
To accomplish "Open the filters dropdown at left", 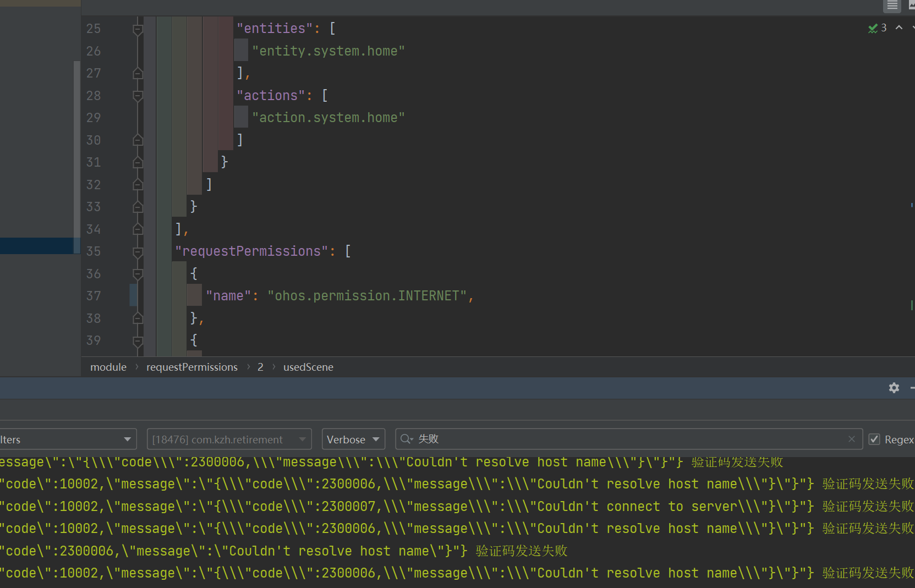I will pyautogui.click(x=67, y=439).
